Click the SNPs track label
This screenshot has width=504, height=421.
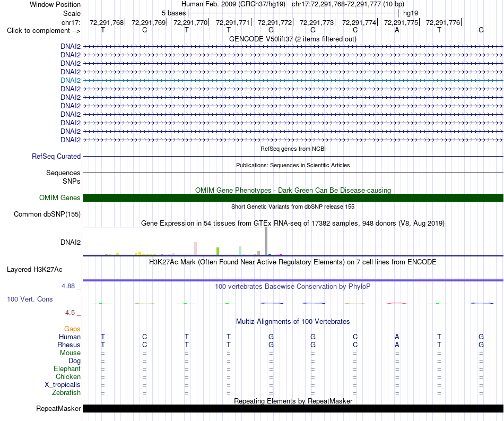pyautogui.click(x=72, y=182)
